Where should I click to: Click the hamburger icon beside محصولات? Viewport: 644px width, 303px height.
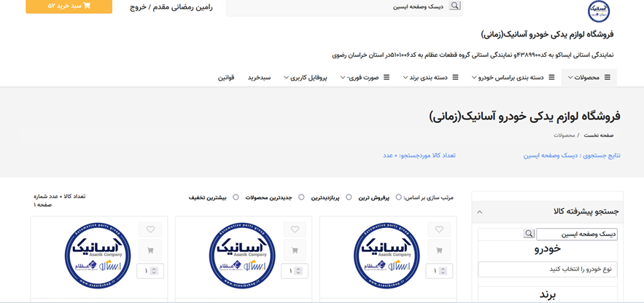tap(608, 77)
